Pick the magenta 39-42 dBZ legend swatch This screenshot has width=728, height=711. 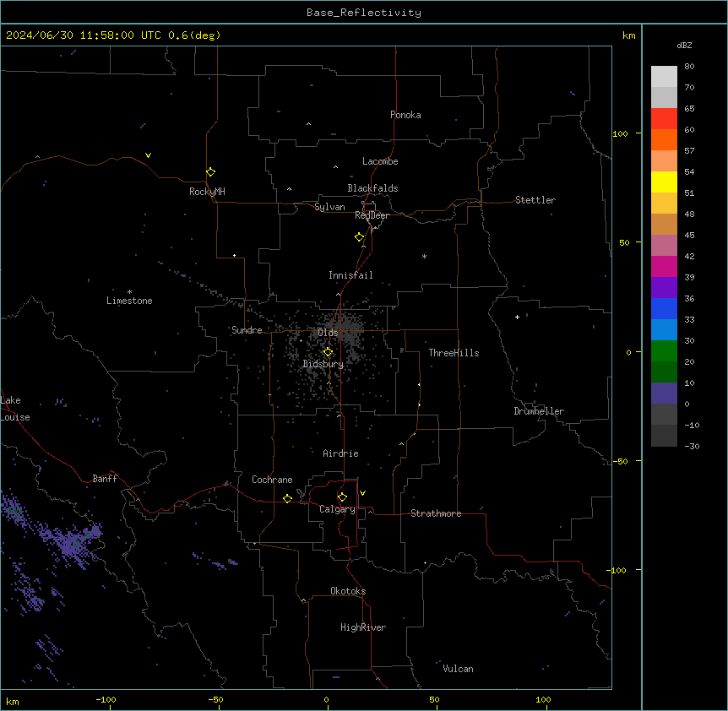point(664,266)
